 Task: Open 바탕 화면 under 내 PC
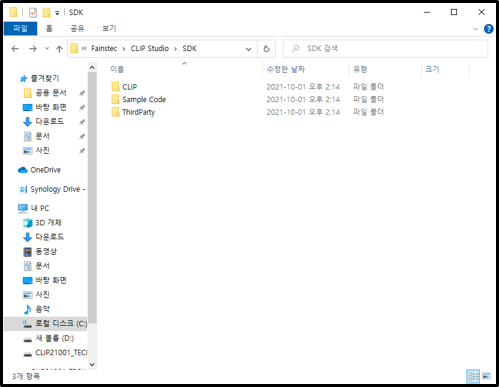click(51, 280)
